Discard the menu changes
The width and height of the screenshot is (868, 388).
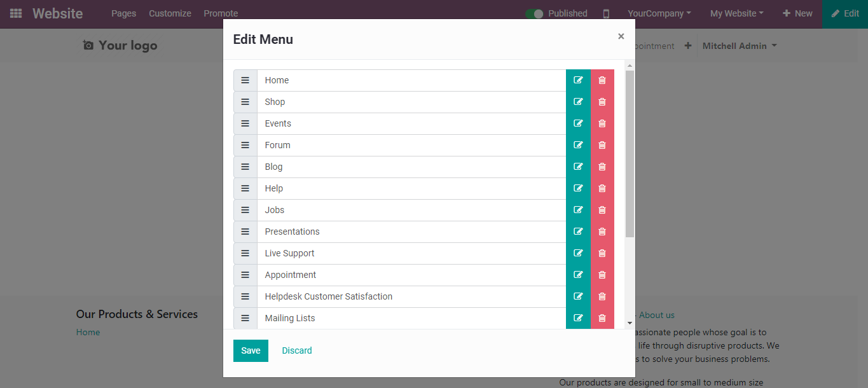[297, 350]
